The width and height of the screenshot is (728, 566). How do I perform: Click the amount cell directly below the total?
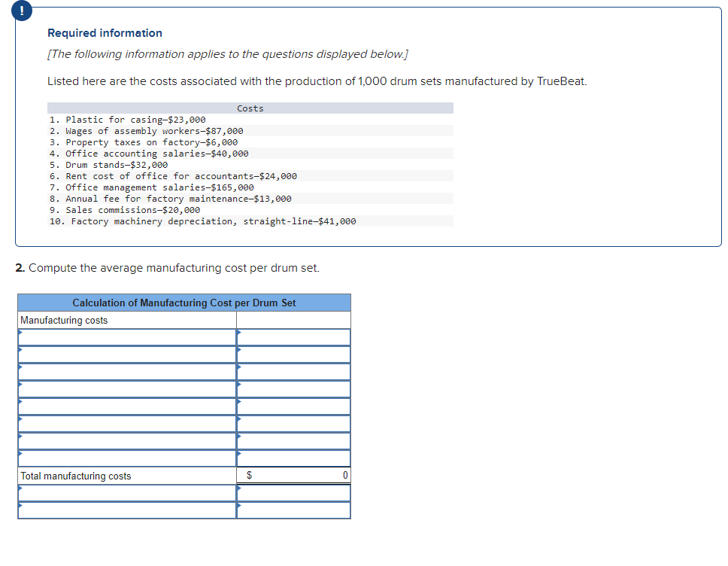(293, 492)
